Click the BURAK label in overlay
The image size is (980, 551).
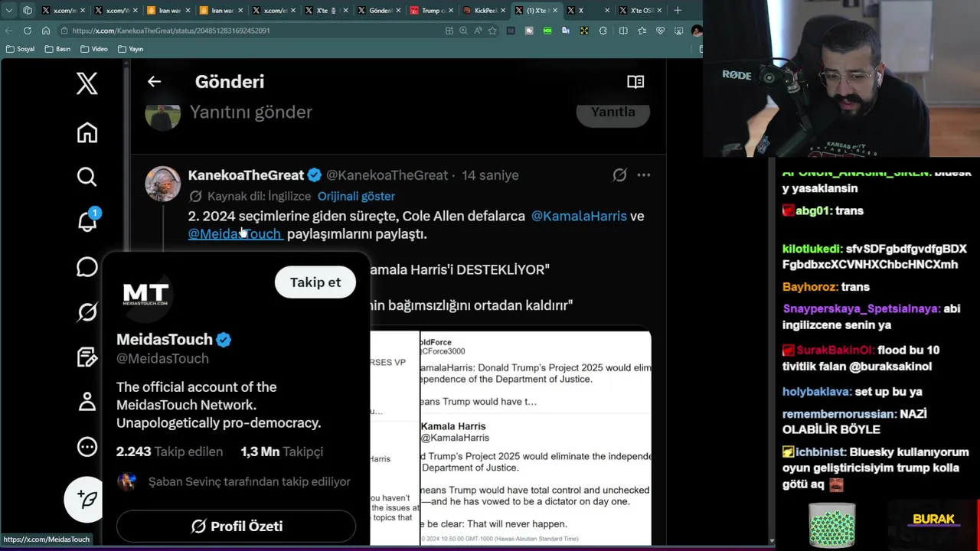(933, 520)
